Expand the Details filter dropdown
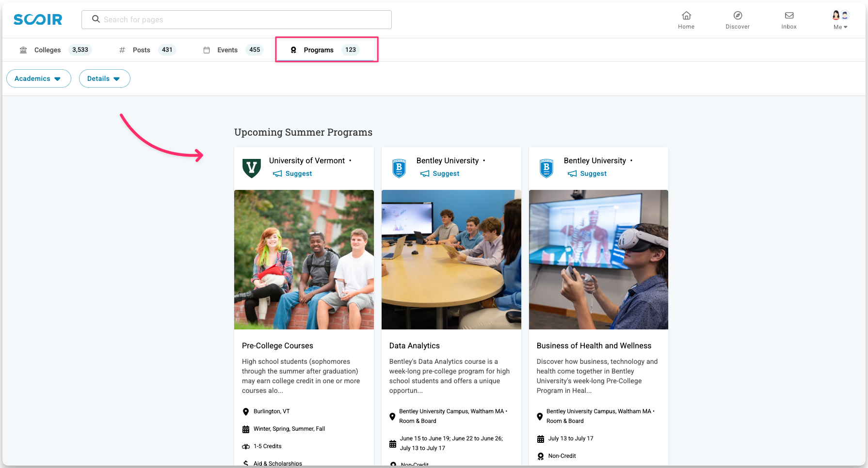The width and height of the screenshot is (868, 468). (x=104, y=78)
